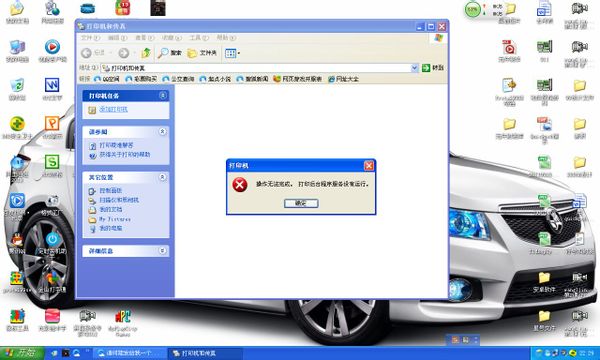This screenshot has width=600, height=360.
Task: Collapse the 其它位置 (Other Places) panel
Action: click(x=163, y=177)
